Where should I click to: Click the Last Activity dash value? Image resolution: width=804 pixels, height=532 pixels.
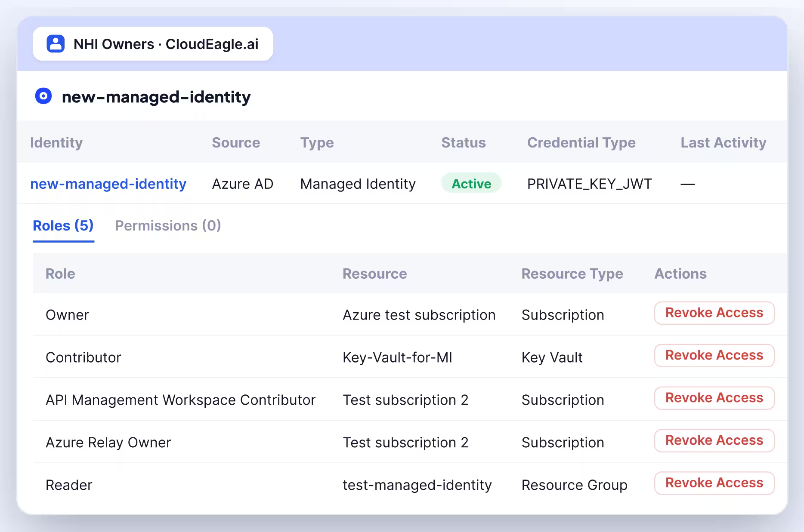pos(688,184)
